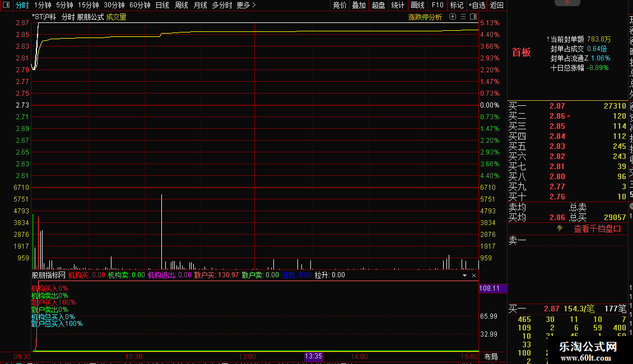Viewport: 633px width, 364px height.
Task: Open the indicator panel dropdown triangle
Action: click(464, 275)
